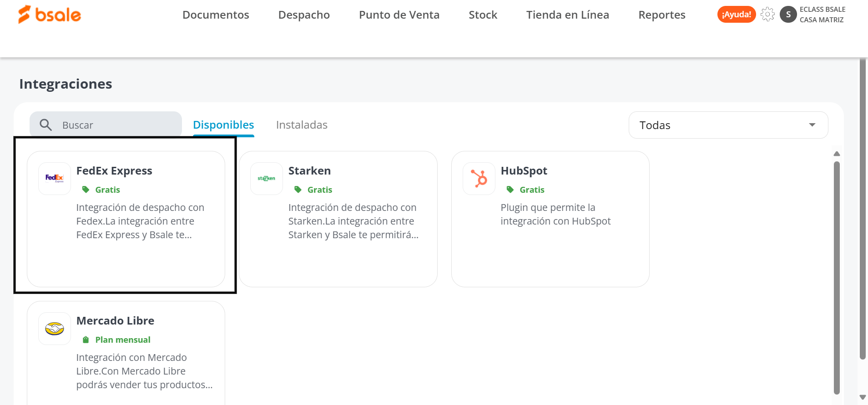
Task: Click the user avatar S icon
Action: 788,15
